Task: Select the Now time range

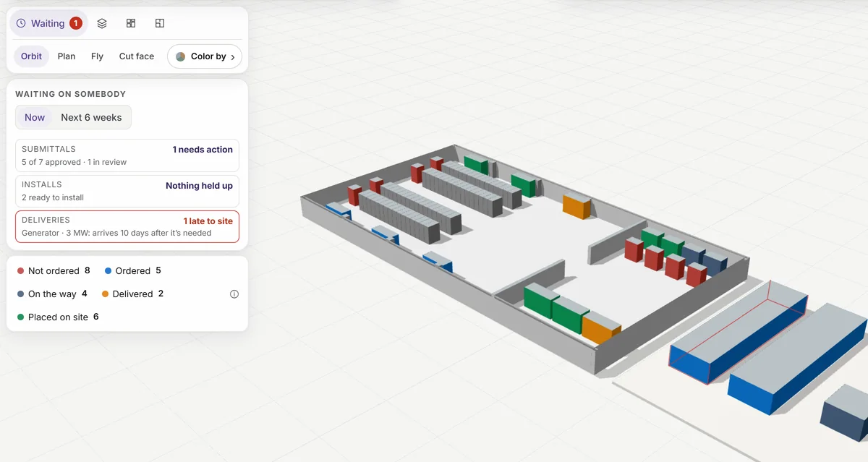Action: 35,117
